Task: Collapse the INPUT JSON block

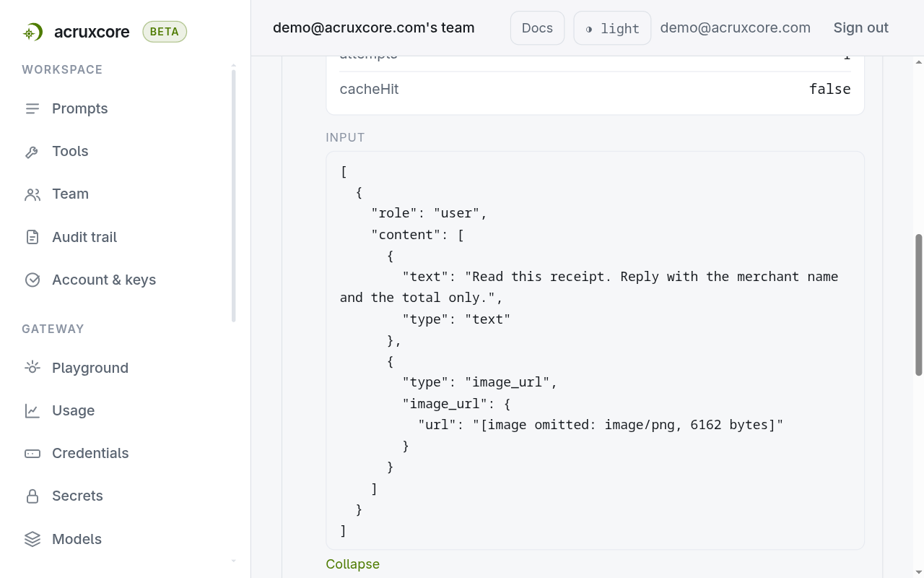Action: coord(352,564)
